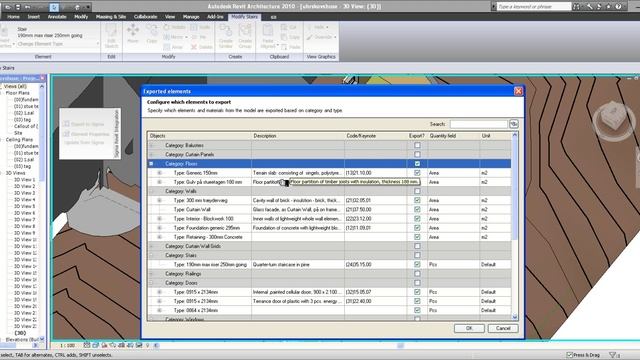640x360 pixels.
Task: Uncheck Export for Type: Curtain Wall
Action: (417, 209)
